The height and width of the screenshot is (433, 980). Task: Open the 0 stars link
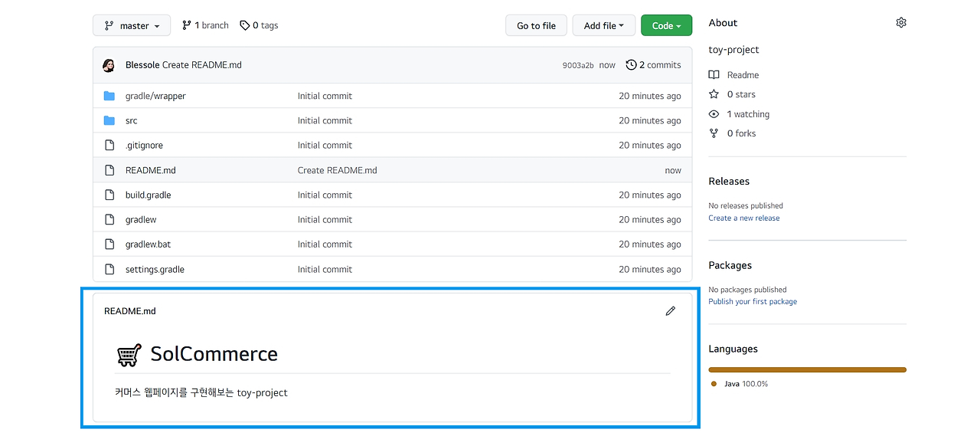741,94
